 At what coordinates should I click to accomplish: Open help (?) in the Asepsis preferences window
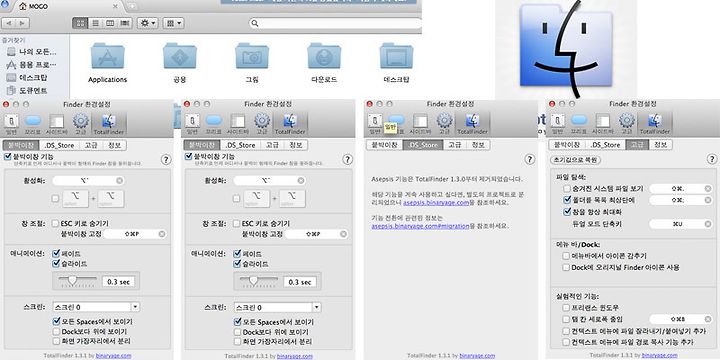530,159
